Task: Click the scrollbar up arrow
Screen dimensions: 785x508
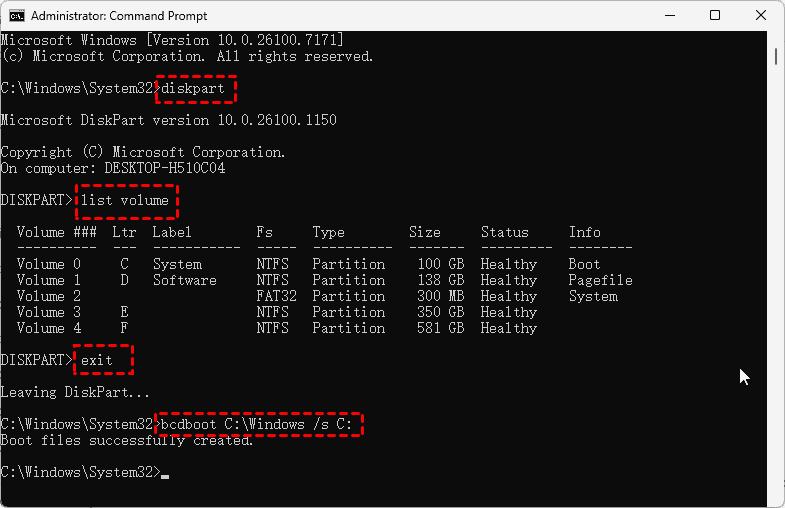Action: tap(777, 39)
